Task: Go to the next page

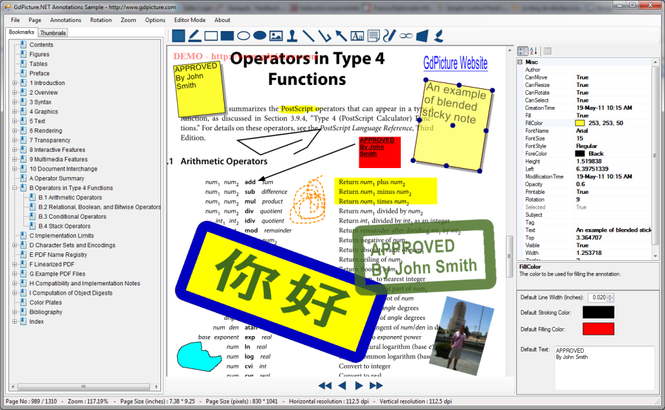Action: (359, 385)
